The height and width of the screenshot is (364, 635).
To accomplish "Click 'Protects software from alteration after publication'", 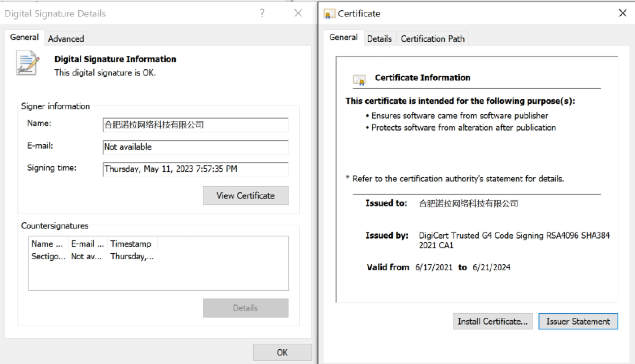I will (x=464, y=127).
